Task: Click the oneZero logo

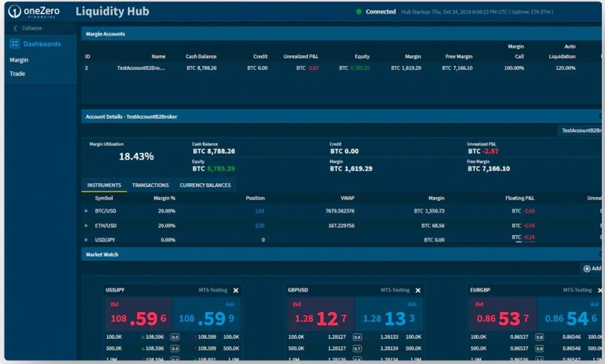Action: tap(34, 12)
